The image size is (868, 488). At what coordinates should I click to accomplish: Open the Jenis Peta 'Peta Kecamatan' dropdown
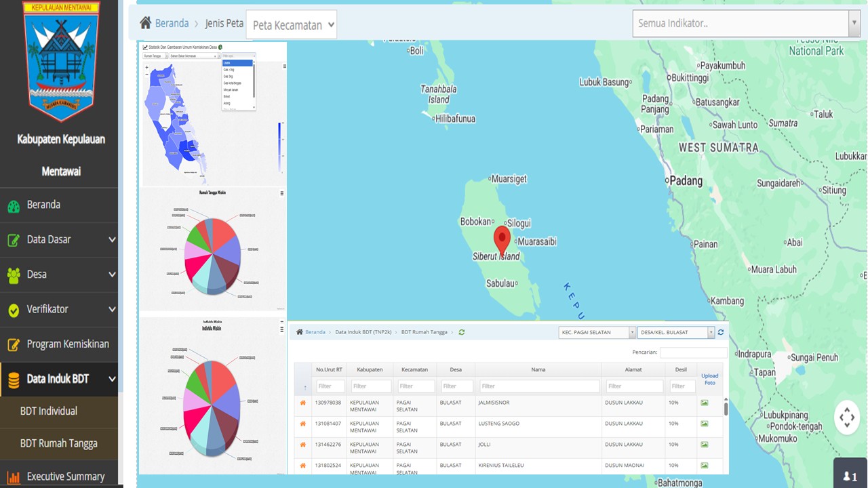tap(292, 25)
